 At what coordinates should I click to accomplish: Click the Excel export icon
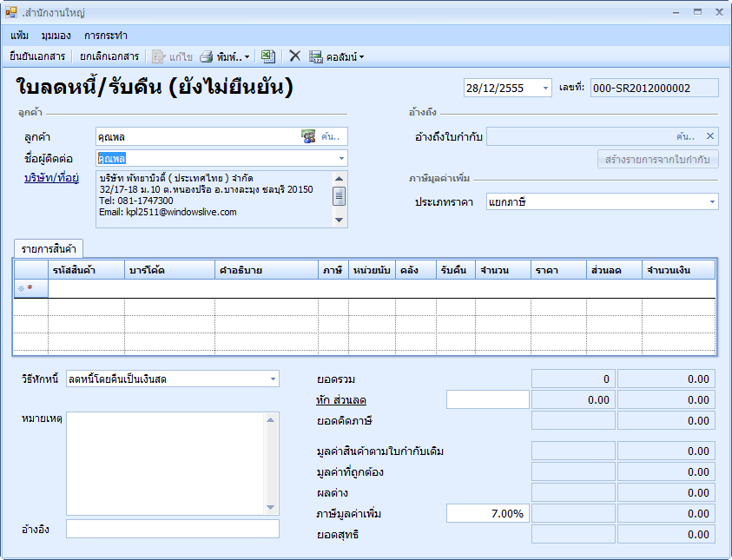(x=268, y=56)
